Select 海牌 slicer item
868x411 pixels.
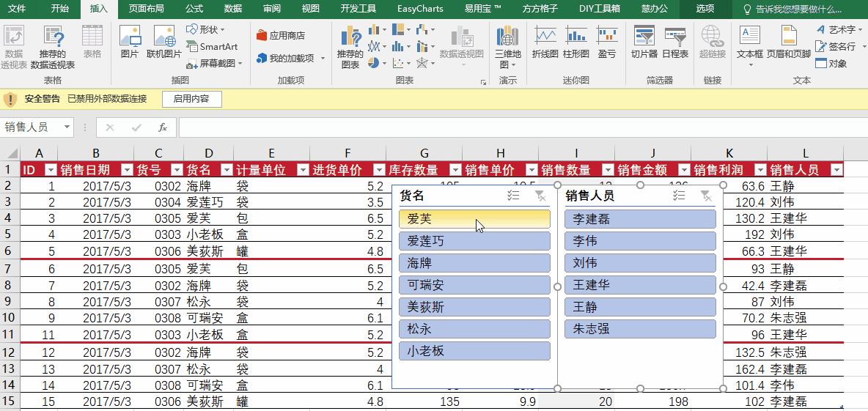474,263
